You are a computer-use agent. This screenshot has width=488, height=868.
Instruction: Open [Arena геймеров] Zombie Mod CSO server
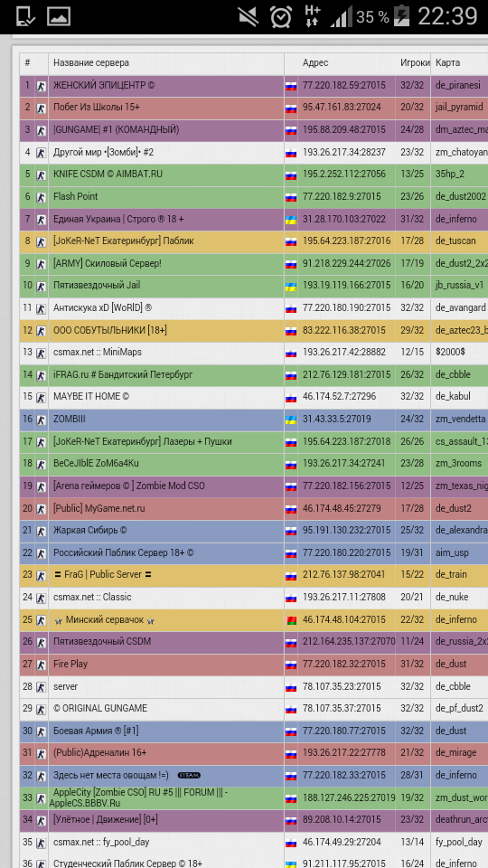click(129, 486)
